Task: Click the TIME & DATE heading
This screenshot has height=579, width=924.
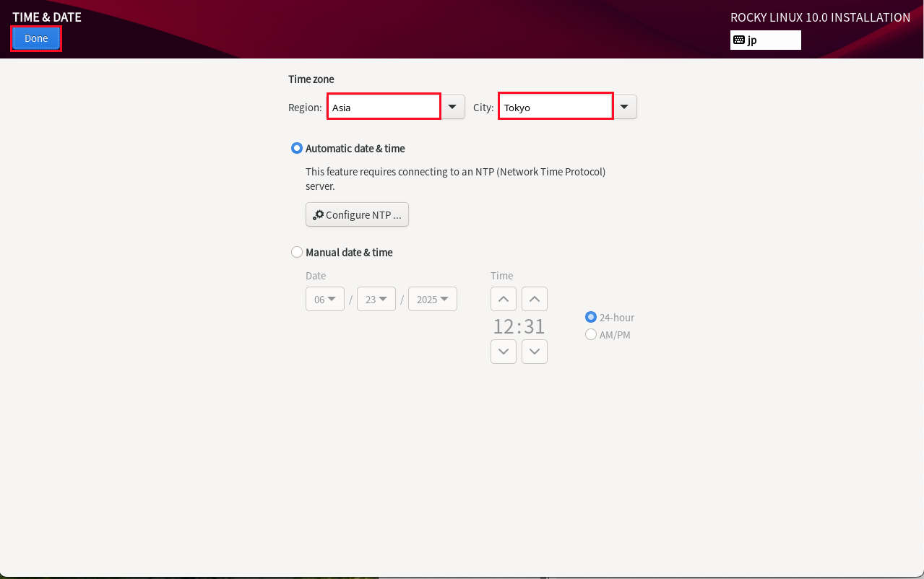Action: coord(47,17)
